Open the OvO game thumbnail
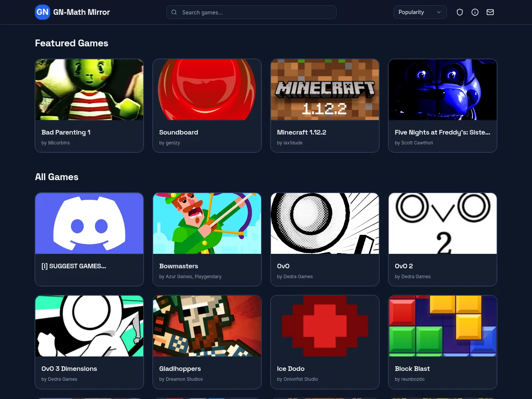The height and width of the screenshot is (399, 532). (x=325, y=223)
